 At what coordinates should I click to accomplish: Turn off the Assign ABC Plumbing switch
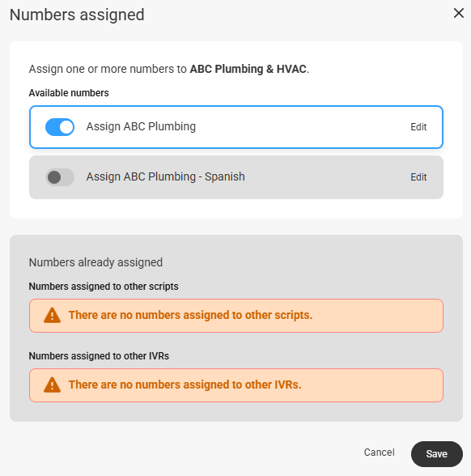(x=60, y=127)
